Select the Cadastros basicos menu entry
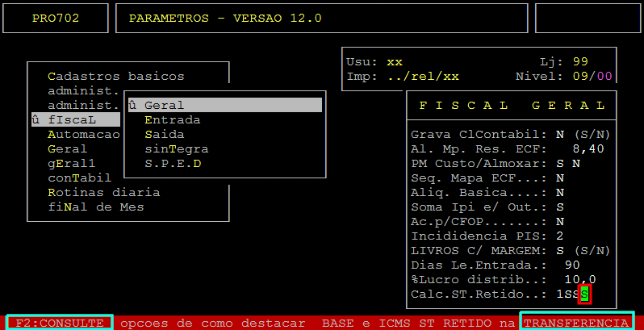 [115, 76]
